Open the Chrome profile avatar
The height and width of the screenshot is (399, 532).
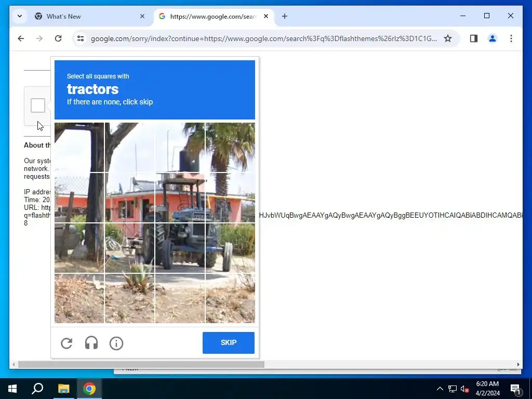point(493,38)
